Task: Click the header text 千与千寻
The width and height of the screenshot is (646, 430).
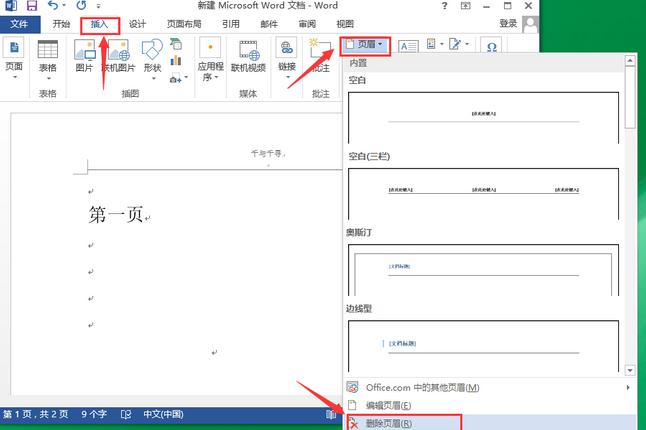Action: coord(268,153)
